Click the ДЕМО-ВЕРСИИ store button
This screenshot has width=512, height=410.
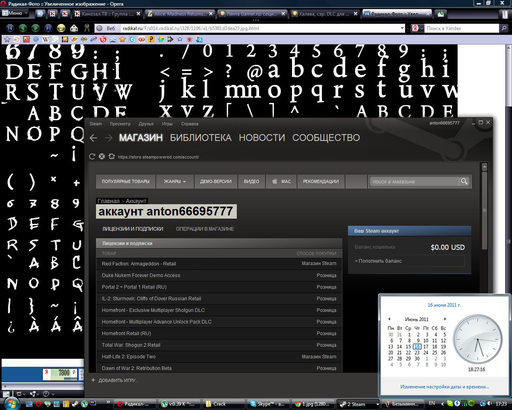pyautogui.click(x=216, y=181)
